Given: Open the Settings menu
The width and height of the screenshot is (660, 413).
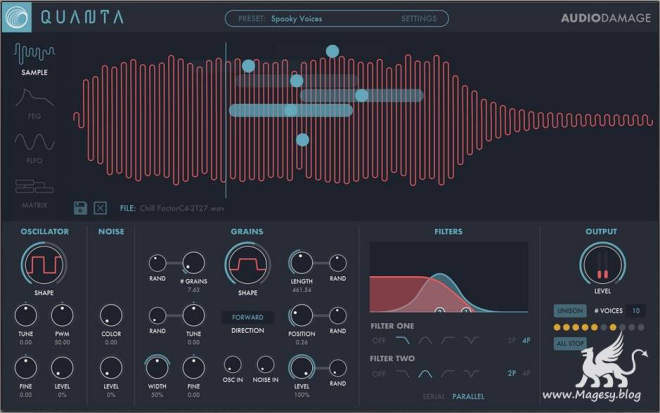Looking at the screenshot, I should tap(419, 19).
